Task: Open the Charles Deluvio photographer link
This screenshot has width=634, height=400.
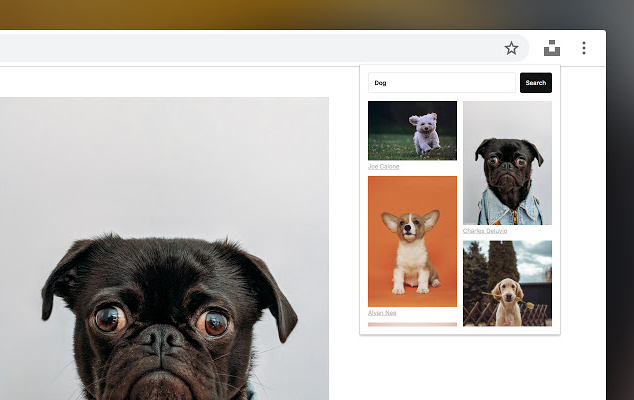Action: 485,231
